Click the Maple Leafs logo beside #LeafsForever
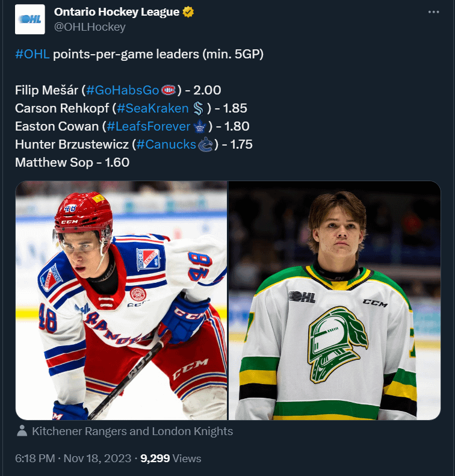Screen dimensions: 455x476 pyautogui.click(x=200, y=126)
